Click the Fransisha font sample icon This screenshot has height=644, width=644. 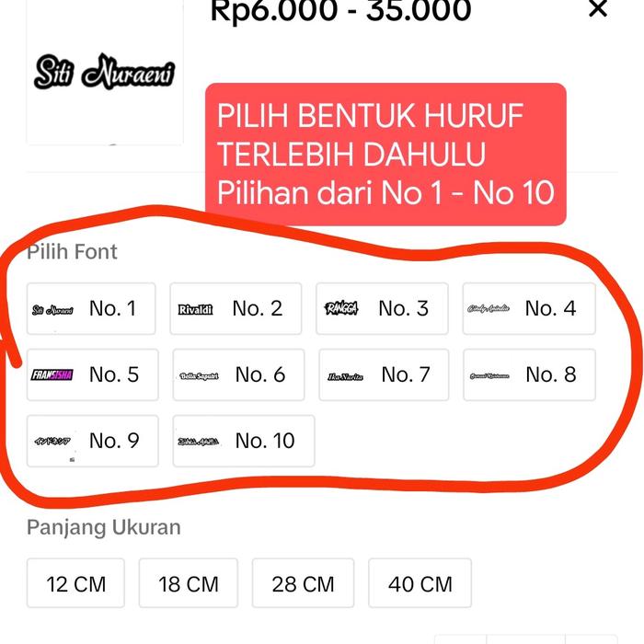[x=52, y=374]
